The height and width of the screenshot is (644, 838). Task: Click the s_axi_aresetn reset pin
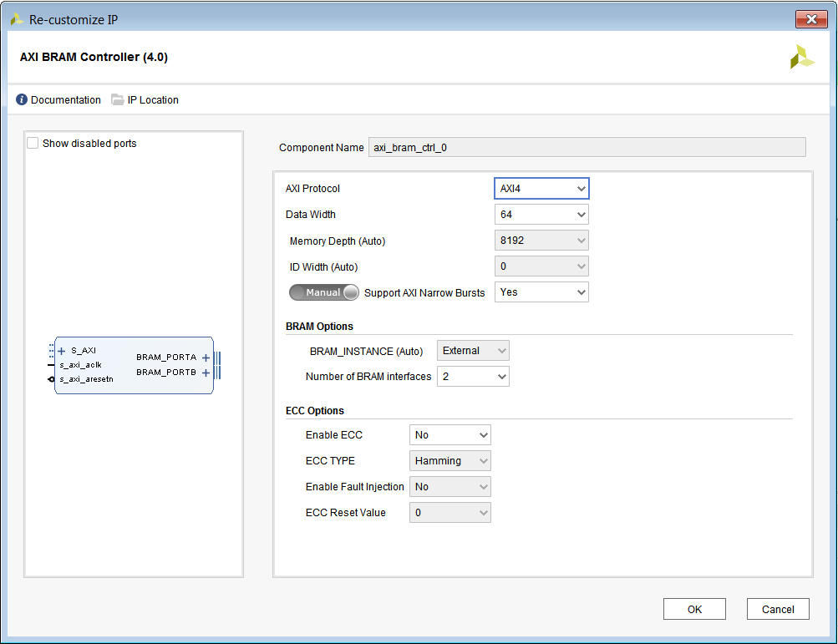52,379
